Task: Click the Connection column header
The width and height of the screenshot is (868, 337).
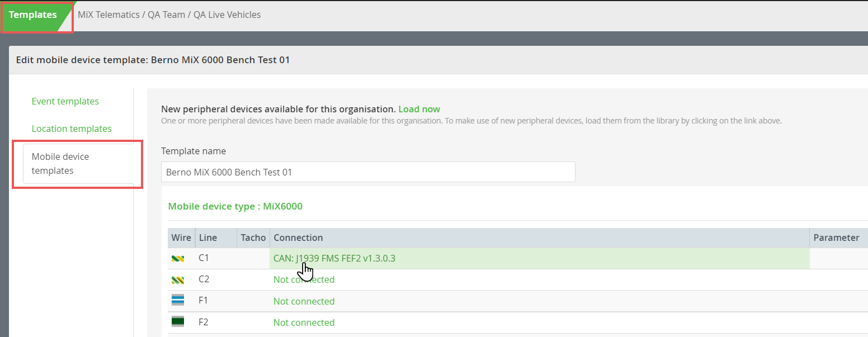Action: [x=540, y=238]
